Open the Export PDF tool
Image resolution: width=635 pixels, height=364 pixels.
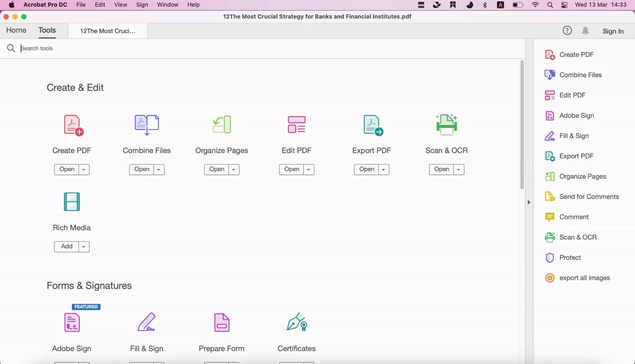(x=366, y=169)
